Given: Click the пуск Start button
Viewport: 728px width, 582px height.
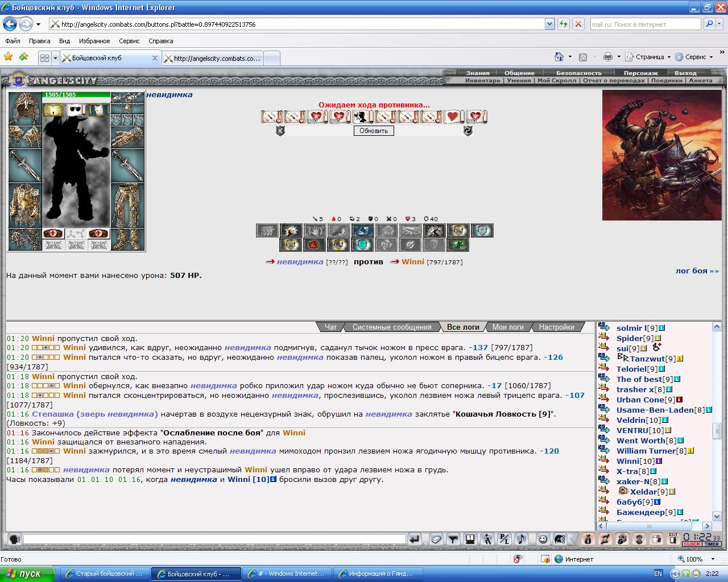Looking at the screenshot, I should (x=27, y=573).
